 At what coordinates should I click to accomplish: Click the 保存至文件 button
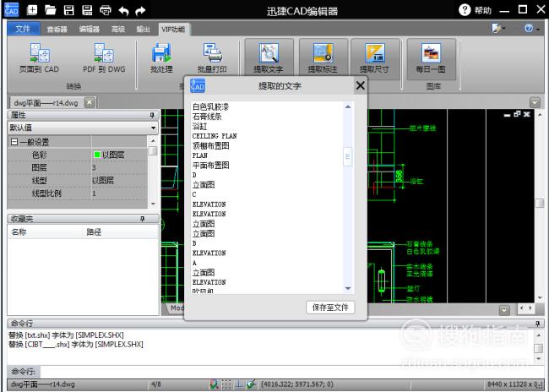point(330,308)
